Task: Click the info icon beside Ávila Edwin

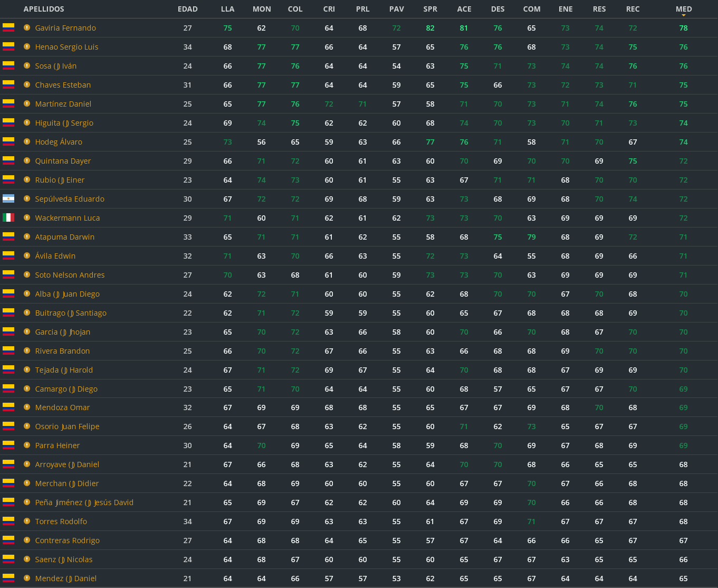Action: pos(27,255)
